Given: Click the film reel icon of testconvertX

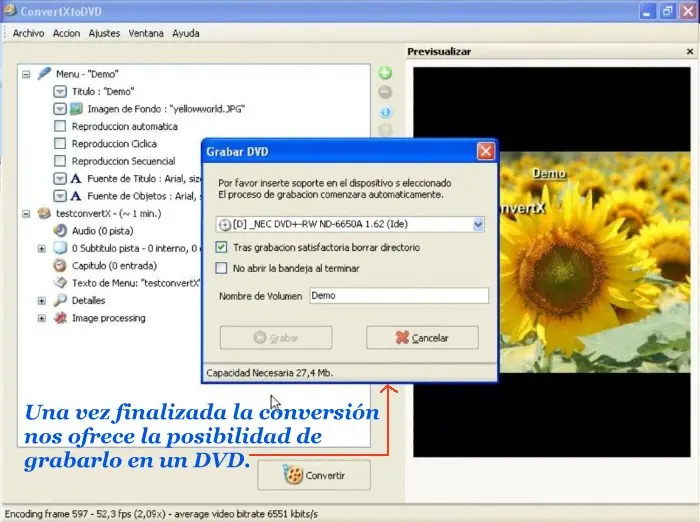Looking at the screenshot, I should pos(44,213).
